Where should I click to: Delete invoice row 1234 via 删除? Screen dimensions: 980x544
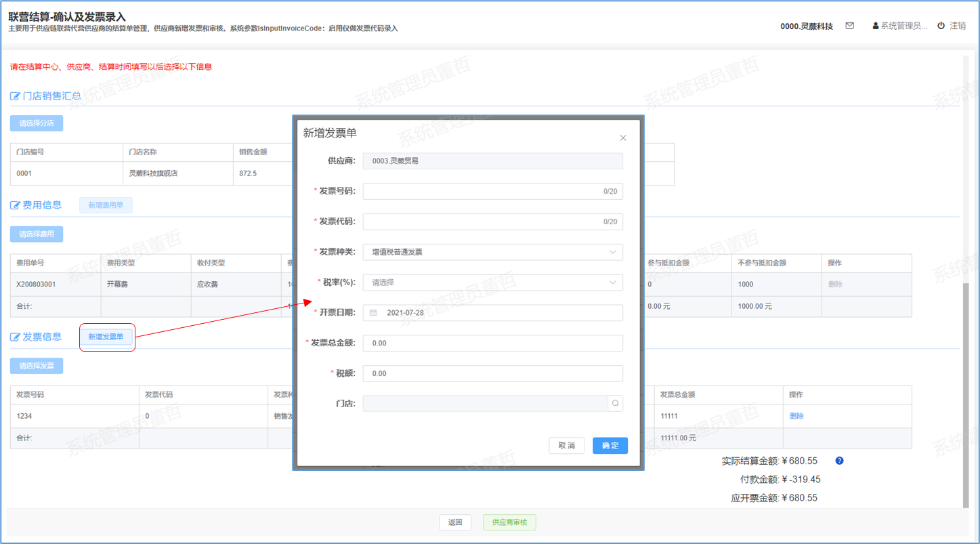pyautogui.click(x=796, y=416)
